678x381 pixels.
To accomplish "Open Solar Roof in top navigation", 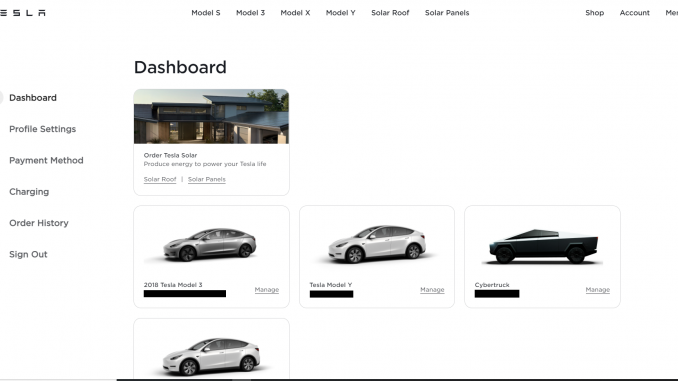I will [390, 13].
